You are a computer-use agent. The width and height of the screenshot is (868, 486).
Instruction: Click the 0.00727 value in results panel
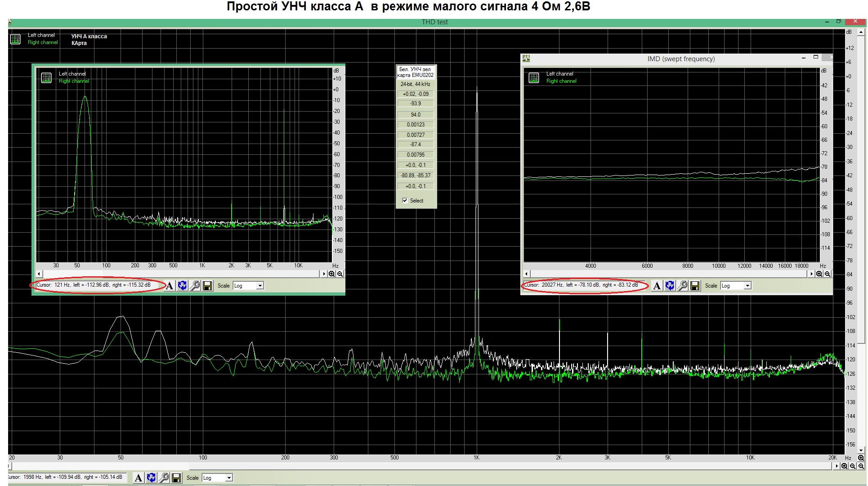tap(416, 135)
